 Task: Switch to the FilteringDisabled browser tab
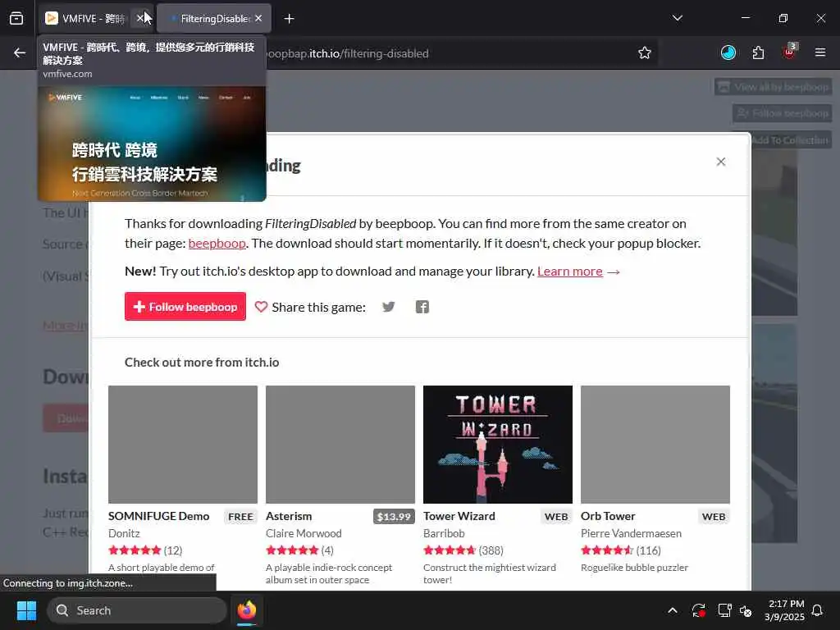tap(214, 19)
